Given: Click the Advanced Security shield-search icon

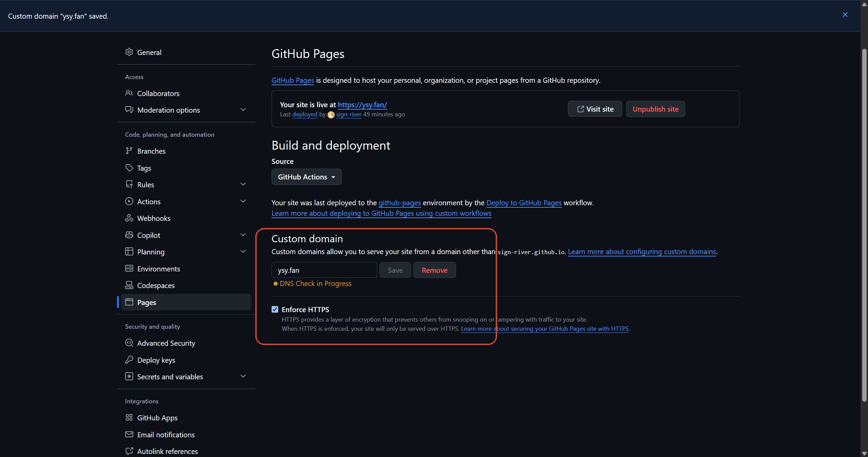Looking at the screenshot, I should [x=129, y=343].
